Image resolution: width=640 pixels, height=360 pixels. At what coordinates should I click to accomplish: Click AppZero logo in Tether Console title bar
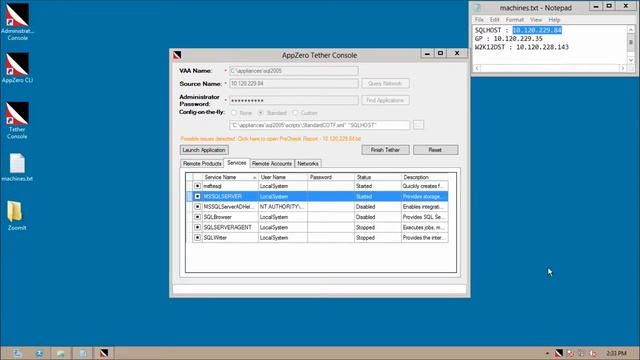(177, 55)
